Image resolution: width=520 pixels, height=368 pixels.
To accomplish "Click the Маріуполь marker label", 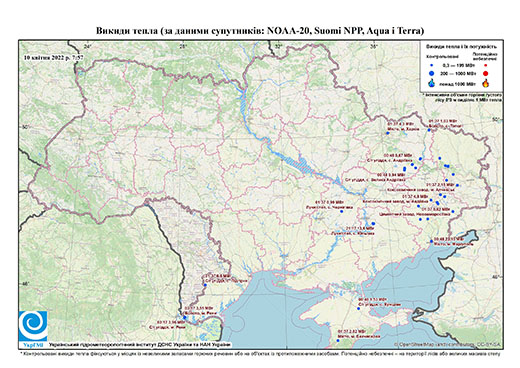I will tap(453, 244).
